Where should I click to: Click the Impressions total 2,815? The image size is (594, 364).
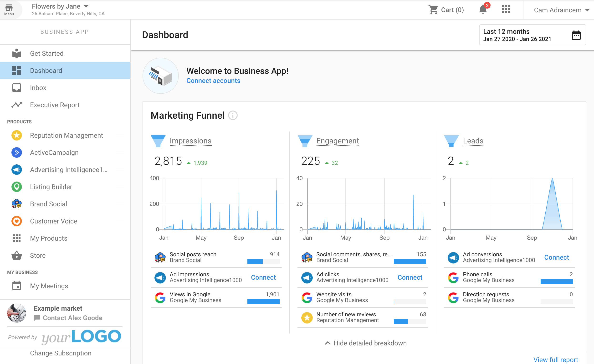(x=168, y=161)
